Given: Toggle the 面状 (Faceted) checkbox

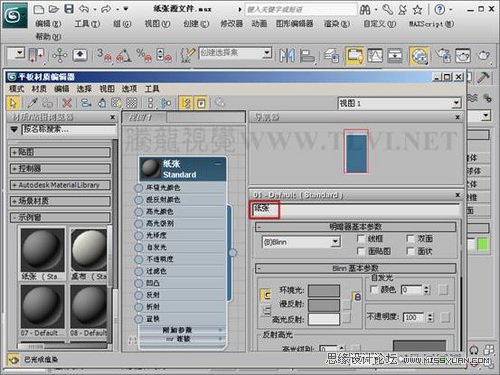Looking at the screenshot, I should click(411, 251).
